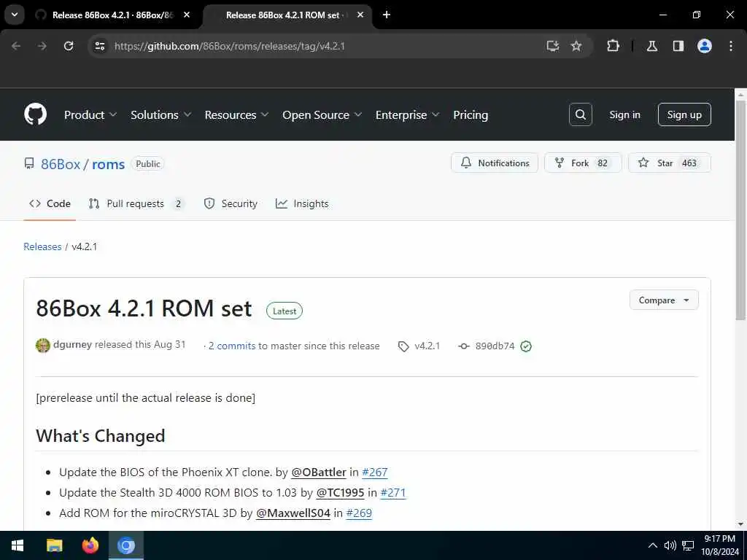Open the GitHub home logo

pyautogui.click(x=35, y=114)
